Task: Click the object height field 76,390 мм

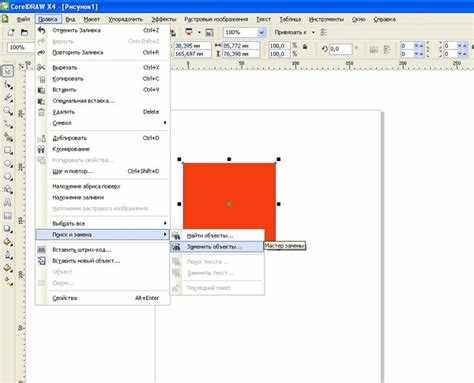Action: pos(241,53)
